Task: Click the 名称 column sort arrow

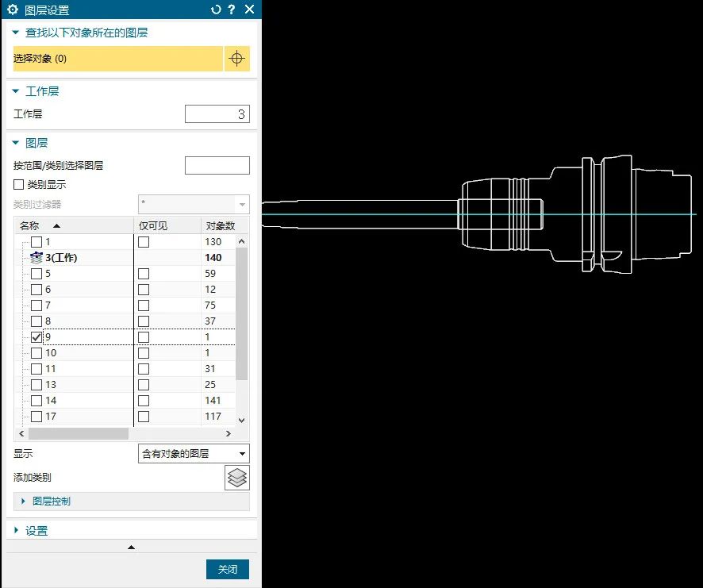Action: coord(56,225)
